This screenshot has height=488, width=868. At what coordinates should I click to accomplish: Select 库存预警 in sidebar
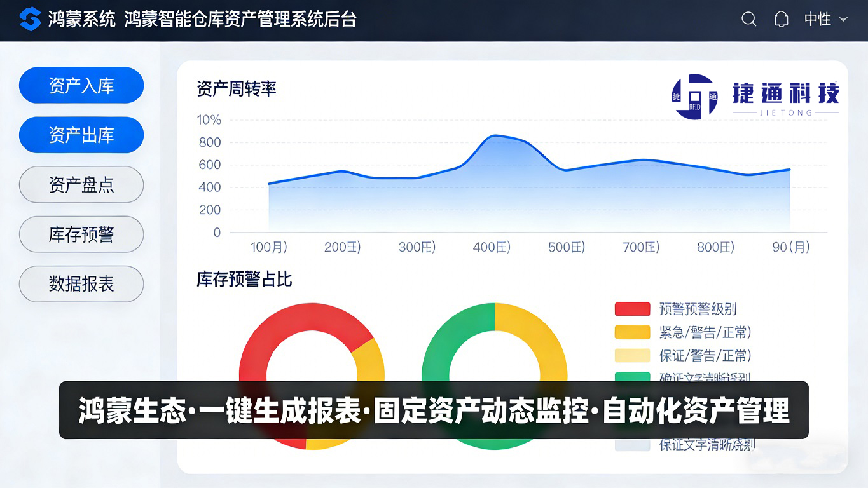tap(81, 234)
